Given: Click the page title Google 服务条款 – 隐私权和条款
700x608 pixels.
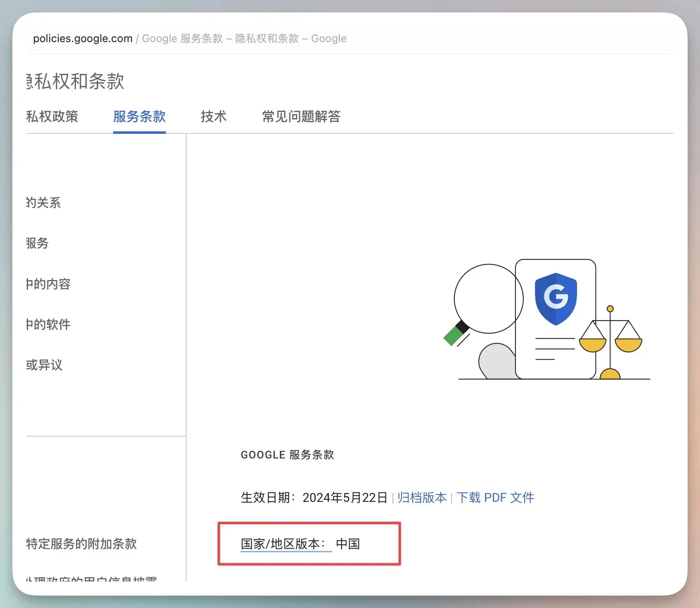Looking at the screenshot, I should (244, 38).
